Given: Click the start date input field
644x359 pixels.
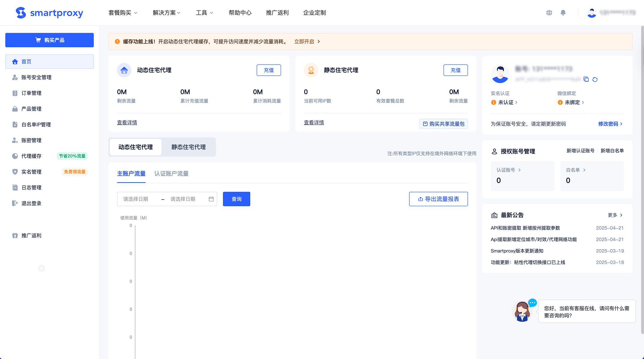Looking at the screenshot, I should click(x=138, y=199).
